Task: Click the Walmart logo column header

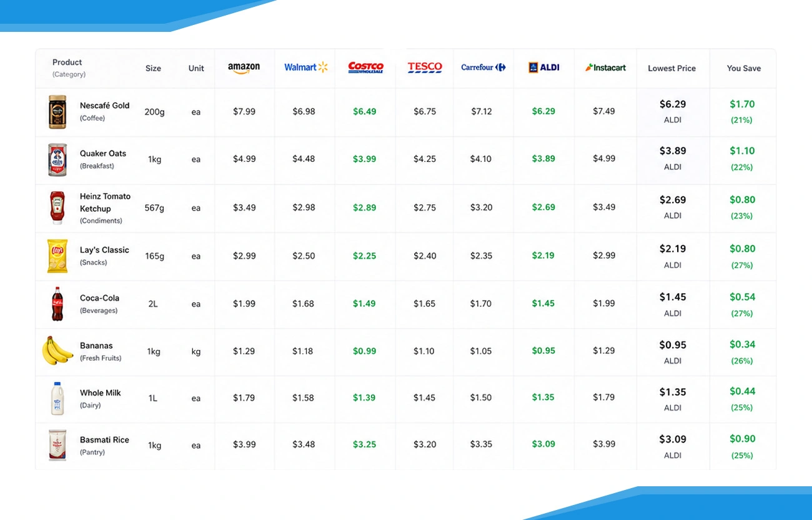Action: (306, 67)
